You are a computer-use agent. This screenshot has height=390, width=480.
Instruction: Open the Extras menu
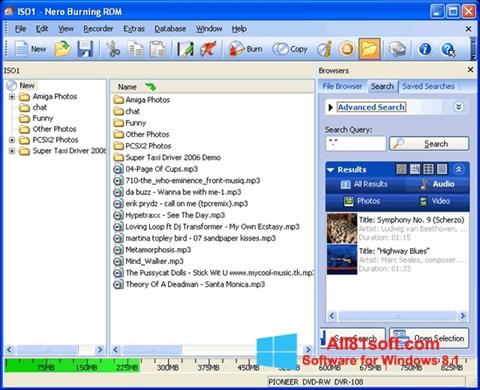coord(134,29)
